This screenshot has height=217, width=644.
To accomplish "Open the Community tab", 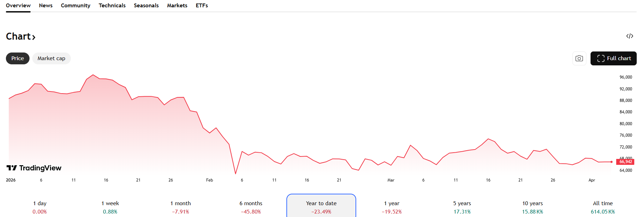I will tap(75, 6).
